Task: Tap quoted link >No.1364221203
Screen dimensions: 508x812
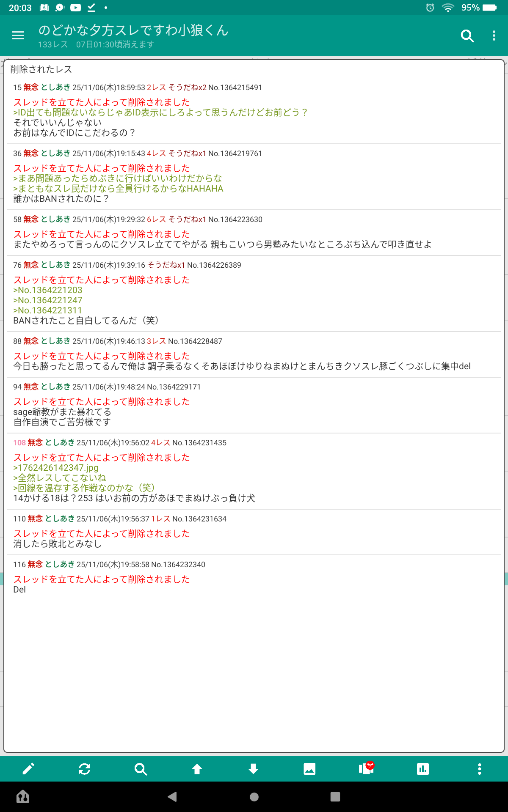Action: pyautogui.click(x=48, y=290)
